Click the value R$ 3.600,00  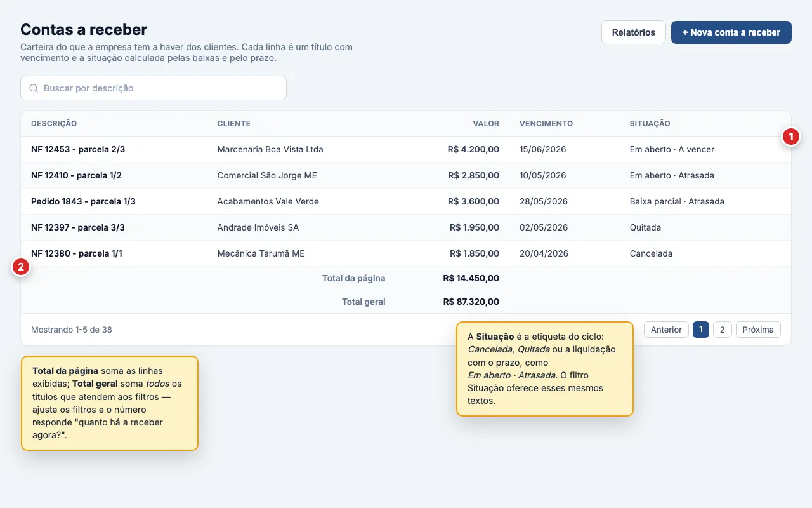[473, 201]
